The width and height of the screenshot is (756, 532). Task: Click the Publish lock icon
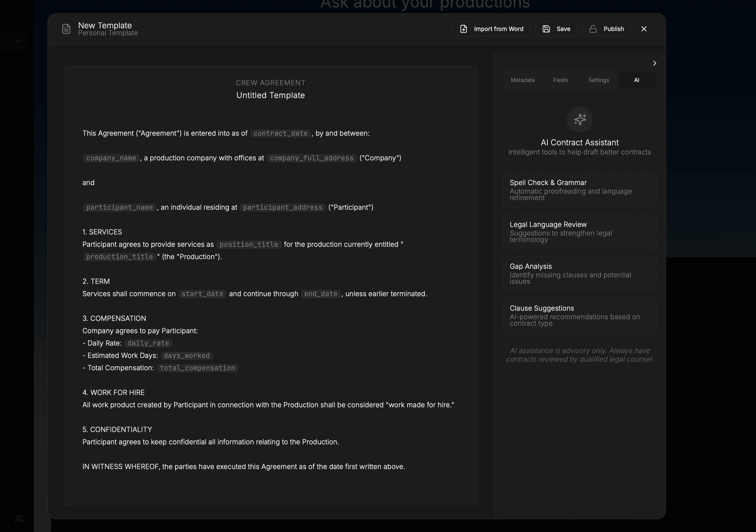pos(593,29)
